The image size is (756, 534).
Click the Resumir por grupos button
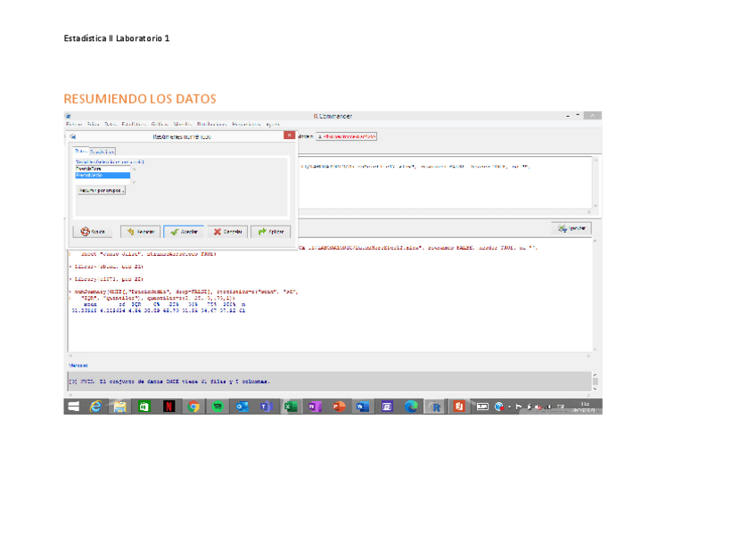(x=102, y=191)
